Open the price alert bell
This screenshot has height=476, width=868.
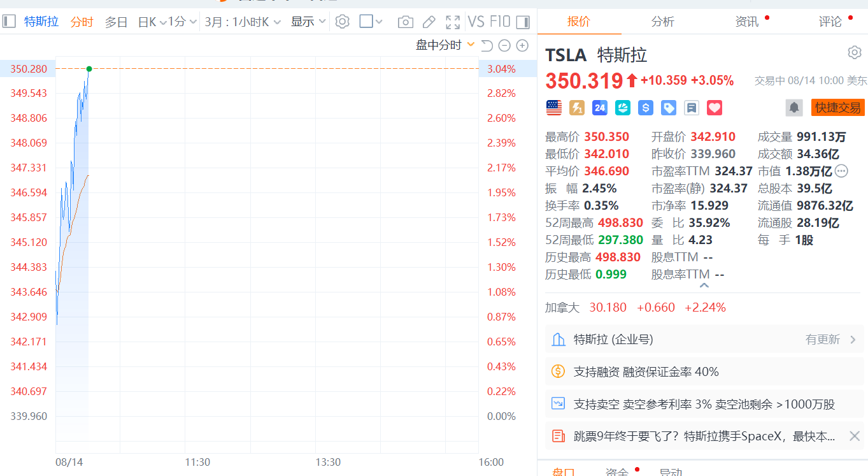coord(794,108)
